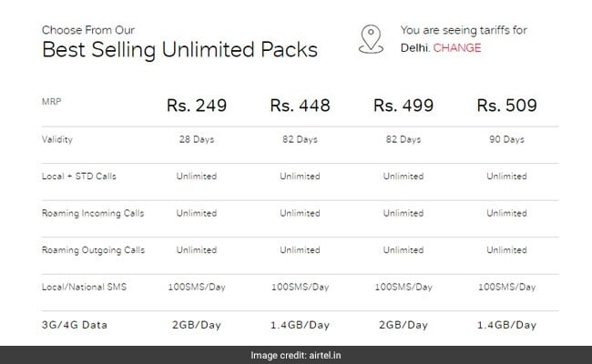Screen dimensions: 592x364
Task: Select the Rs. 499 pack price
Action: (x=403, y=107)
